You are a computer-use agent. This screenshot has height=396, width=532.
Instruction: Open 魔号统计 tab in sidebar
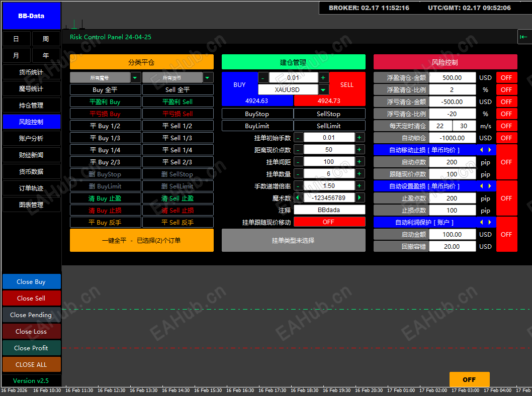coord(31,88)
